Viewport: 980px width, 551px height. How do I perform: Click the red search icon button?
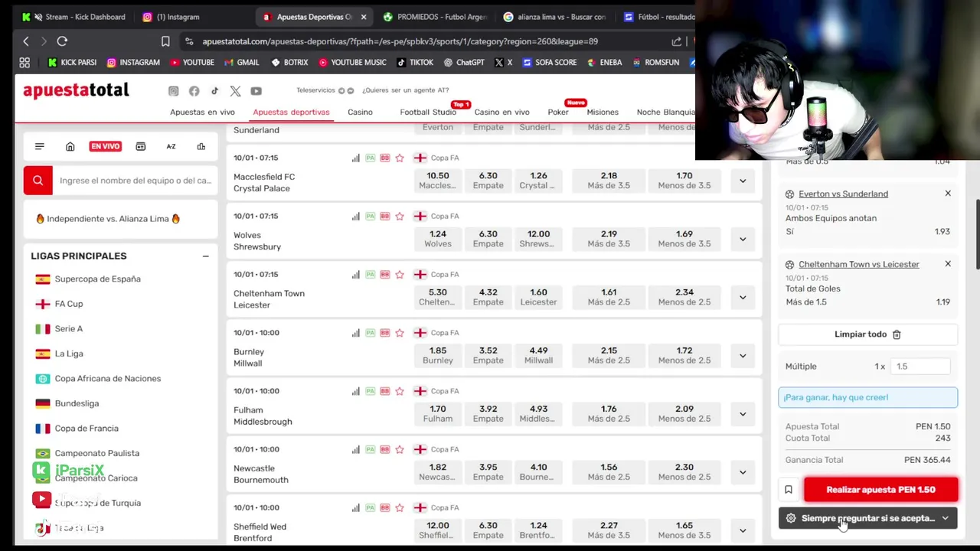click(38, 181)
